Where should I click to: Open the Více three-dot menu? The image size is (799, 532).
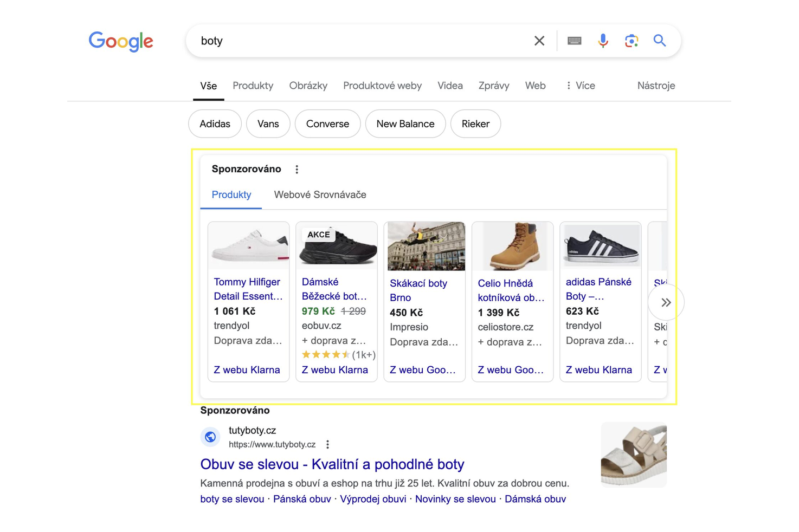[581, 86]
